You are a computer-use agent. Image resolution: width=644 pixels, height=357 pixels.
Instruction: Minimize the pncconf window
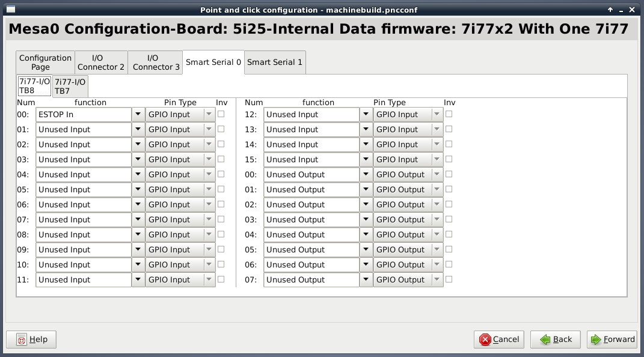point(621,10)
